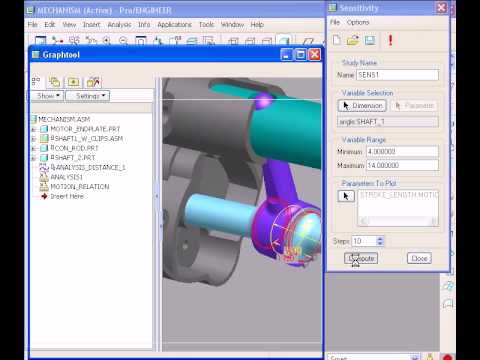
Task: Click the Maximum value field
Action: [x=402, y=165]
